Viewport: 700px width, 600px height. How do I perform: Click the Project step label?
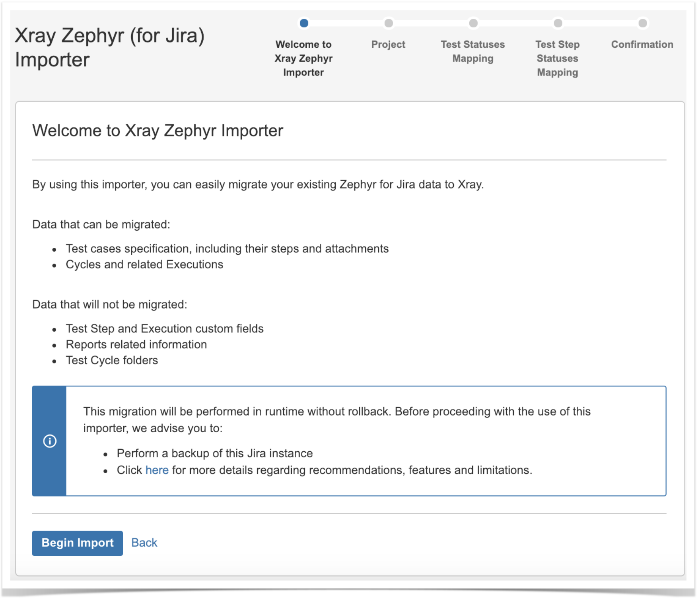pyautogui.click(x=388, y=45)
